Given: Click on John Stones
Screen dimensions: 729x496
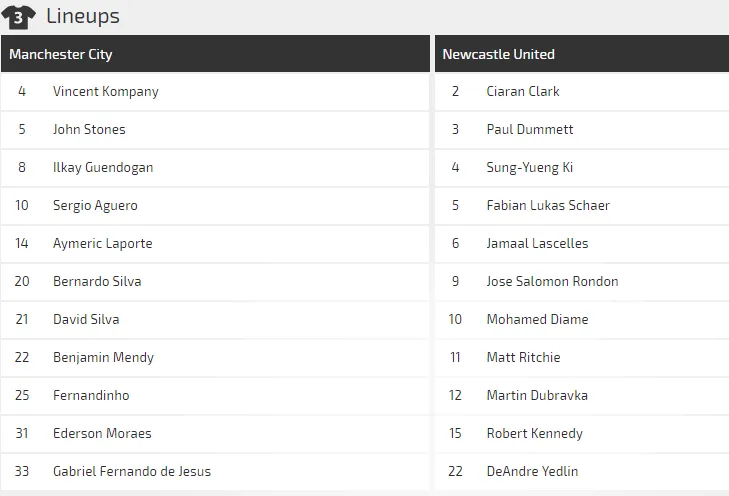Looking at the screenshot, I should pyautogui.click(x=89, y=129).
